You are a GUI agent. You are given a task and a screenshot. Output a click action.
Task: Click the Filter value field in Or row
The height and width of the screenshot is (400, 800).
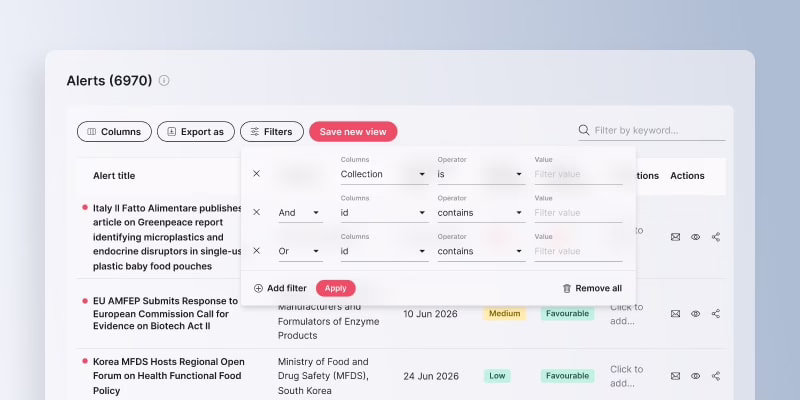point(578,251)
